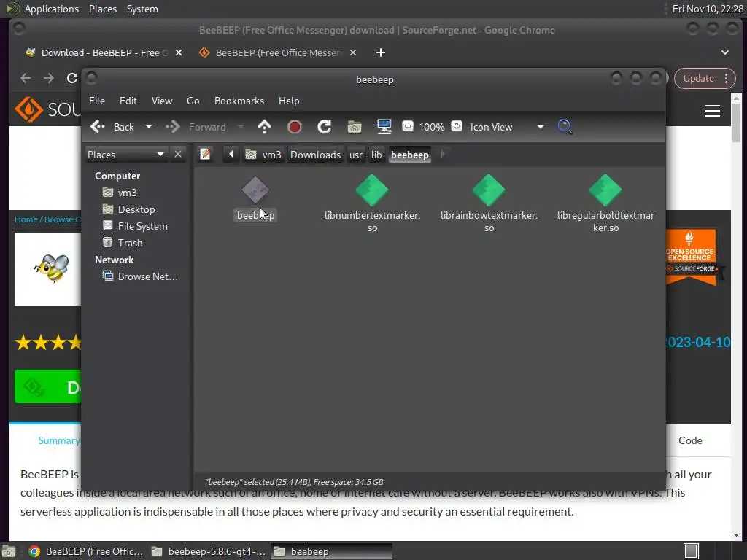Click the SourceForge logo

(47, 109)
